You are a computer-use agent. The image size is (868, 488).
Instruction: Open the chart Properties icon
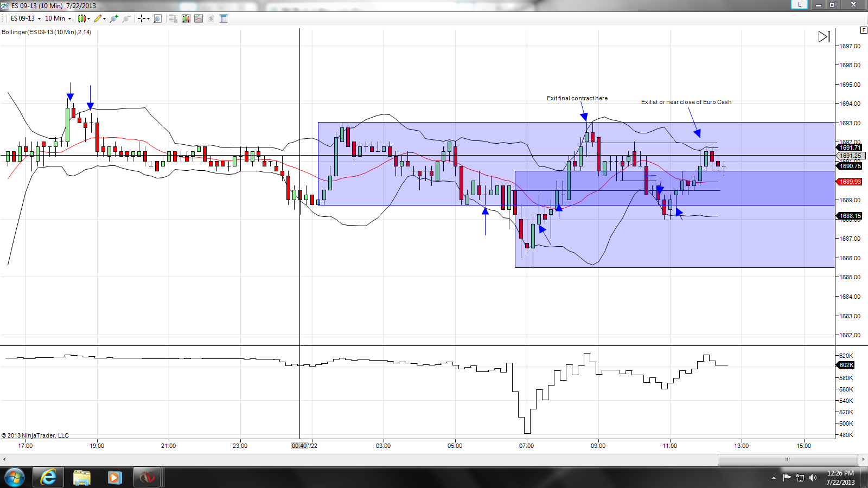[x=224, y=18]
